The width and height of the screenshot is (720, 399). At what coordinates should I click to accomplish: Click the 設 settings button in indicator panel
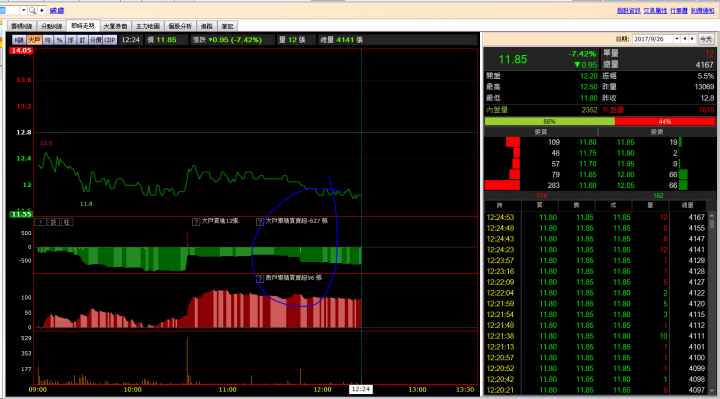(54, 222)
